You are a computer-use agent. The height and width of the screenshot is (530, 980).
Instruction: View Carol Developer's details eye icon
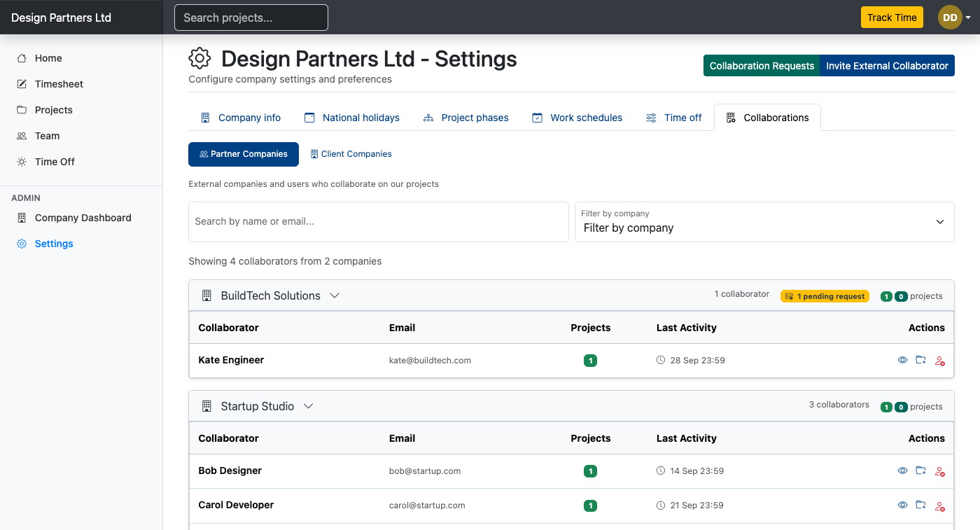[x=902, y=505]
